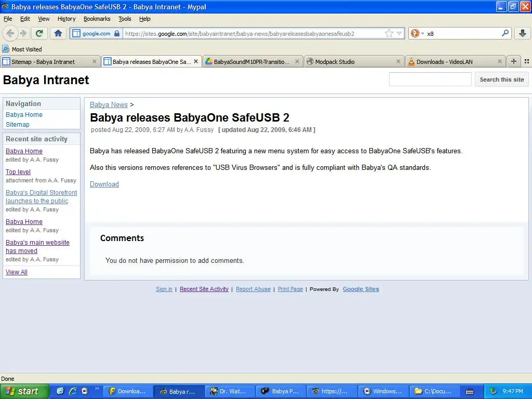Open the View menu
This screenshot has width=532, height=399.
click(44, 19)
